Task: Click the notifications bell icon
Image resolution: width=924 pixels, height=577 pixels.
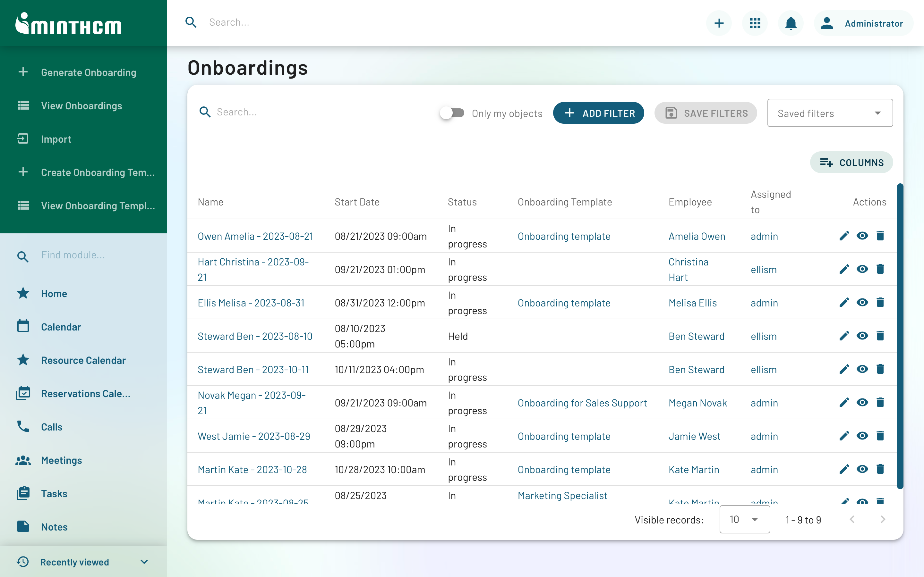Action: [790, 23]
